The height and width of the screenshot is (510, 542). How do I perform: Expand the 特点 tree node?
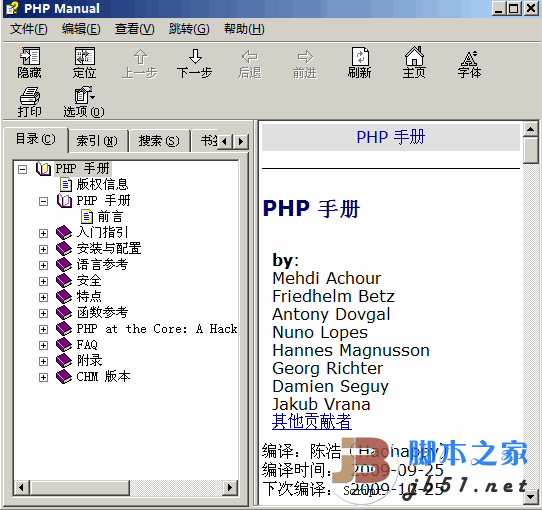43,297
